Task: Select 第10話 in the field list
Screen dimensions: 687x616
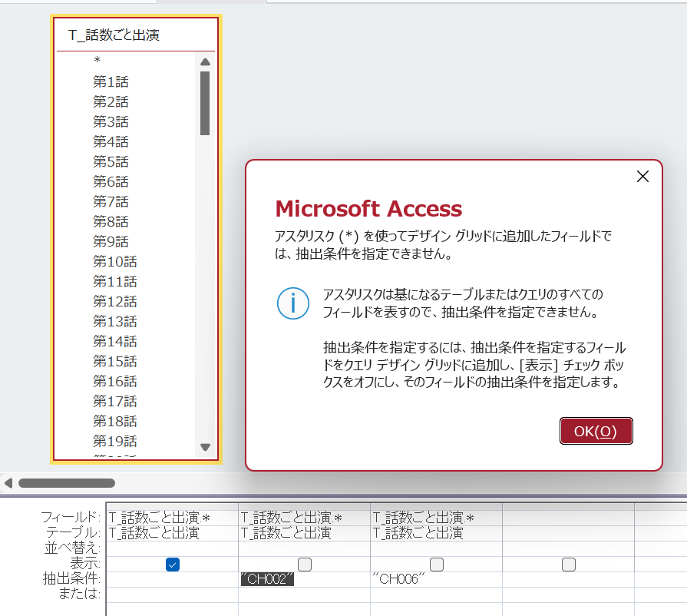Action: pos(115,261)
